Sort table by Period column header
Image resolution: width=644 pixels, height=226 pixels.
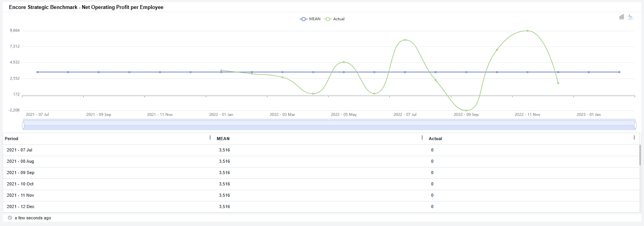click(x=12, y=139)
